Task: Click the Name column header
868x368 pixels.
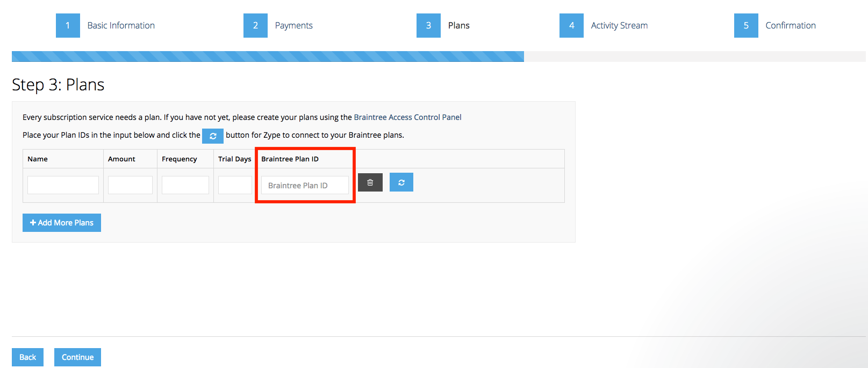Action: [38, 159]
